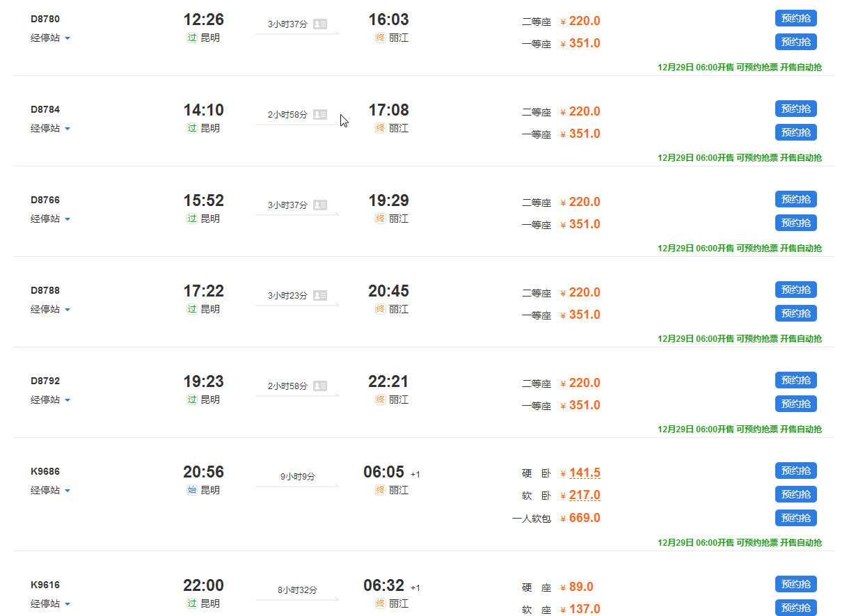Expand 经停站 stops for train K9686
The image size is (849, 616).
tap(50, 491)
